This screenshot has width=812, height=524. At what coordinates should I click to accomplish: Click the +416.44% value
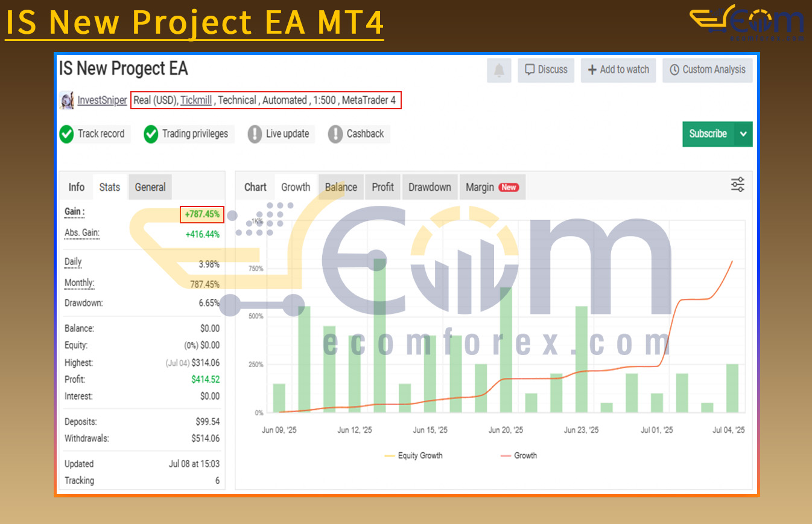click(x=203, y=234)
